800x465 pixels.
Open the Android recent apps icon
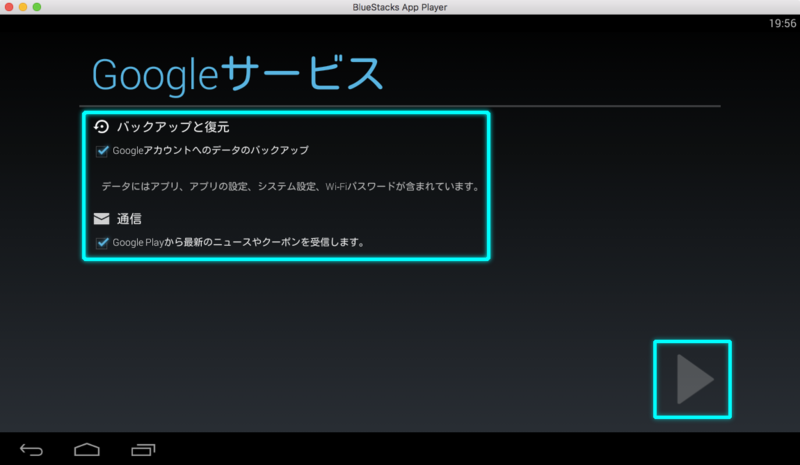tap(143, 449)
